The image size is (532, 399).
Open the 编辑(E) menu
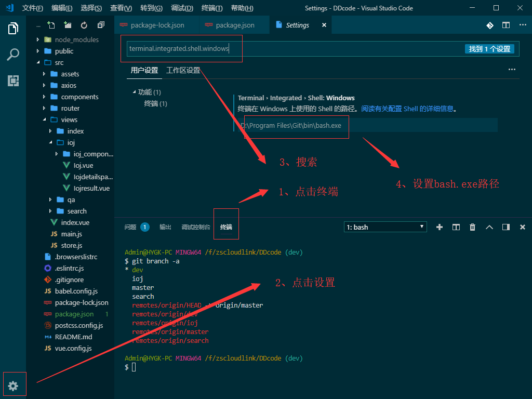tap(62, 8)
